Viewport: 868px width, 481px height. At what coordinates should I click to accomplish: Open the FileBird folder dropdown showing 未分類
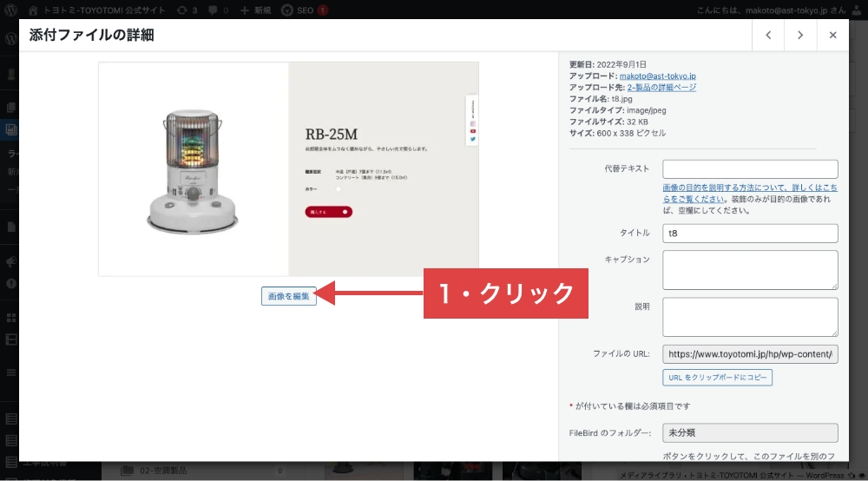(x=750, y=433)
